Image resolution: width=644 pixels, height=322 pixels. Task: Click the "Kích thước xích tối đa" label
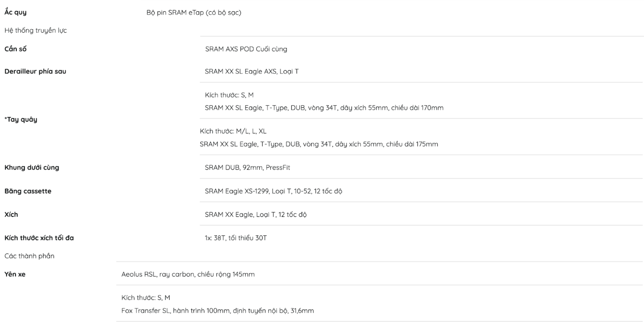[39, 238]
